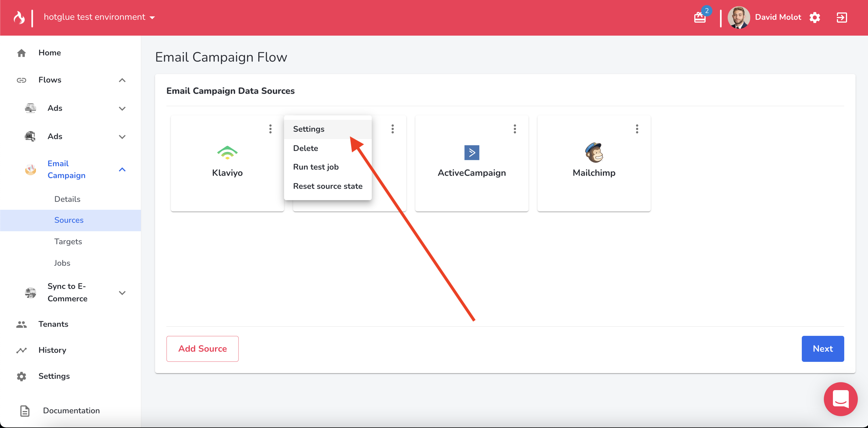Click the hotglue flame logo

pos(19,17)
